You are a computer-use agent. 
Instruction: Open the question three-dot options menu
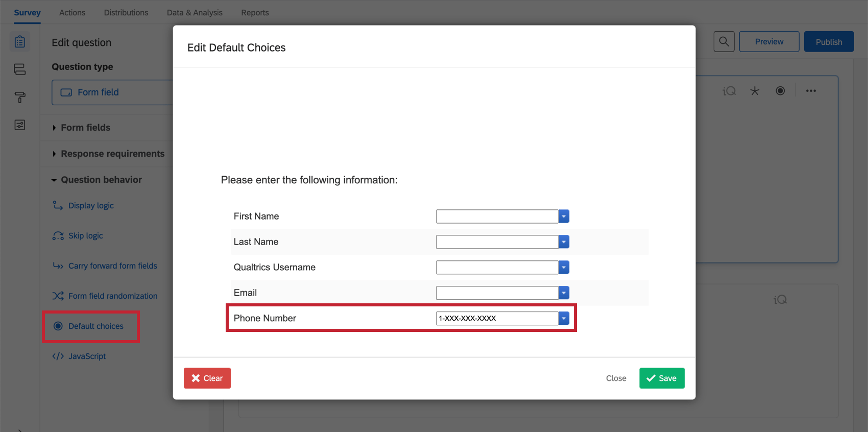811,91
